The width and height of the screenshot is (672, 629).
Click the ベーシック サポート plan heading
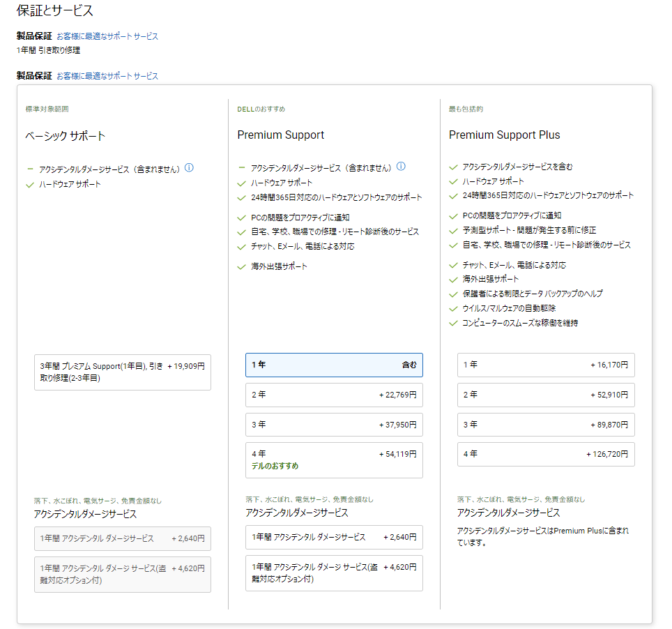click(x=66, y=136)
